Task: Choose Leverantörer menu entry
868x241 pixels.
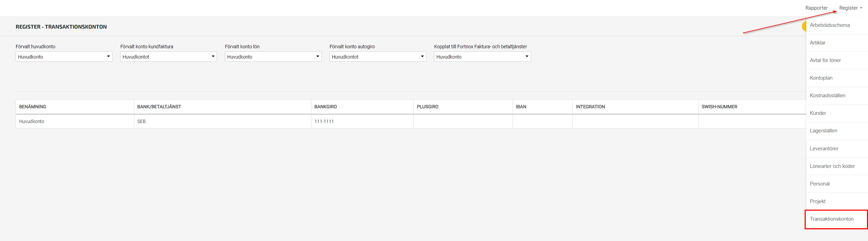Action: (837, 149)
